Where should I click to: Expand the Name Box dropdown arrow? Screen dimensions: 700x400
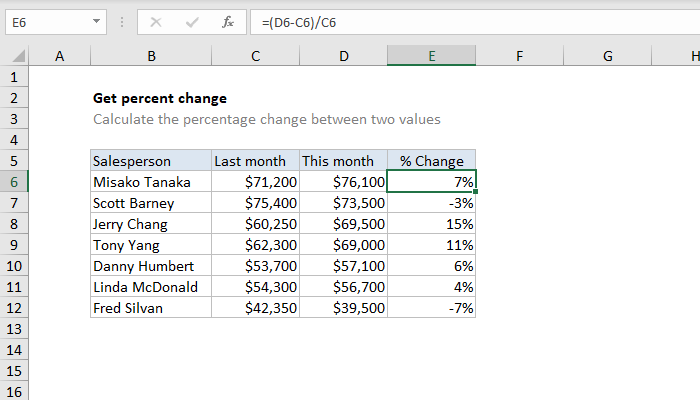[x=95, y=20]
